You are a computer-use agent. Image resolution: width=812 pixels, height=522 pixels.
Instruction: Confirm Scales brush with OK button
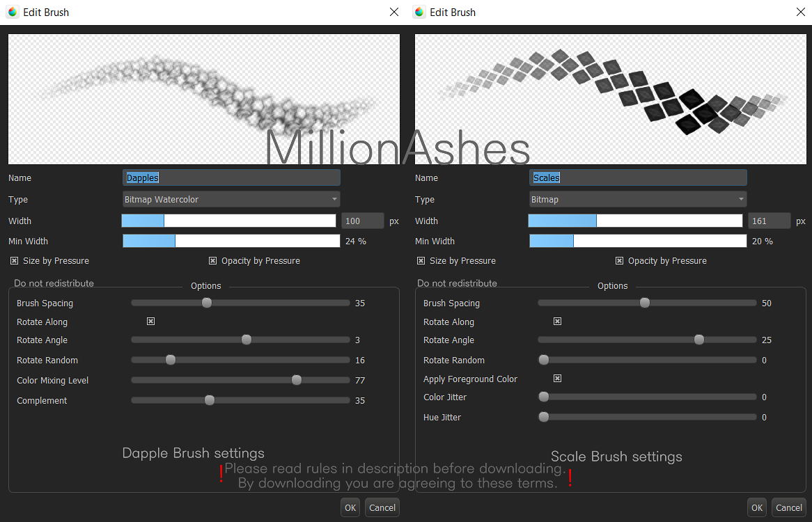click(757, 507)
